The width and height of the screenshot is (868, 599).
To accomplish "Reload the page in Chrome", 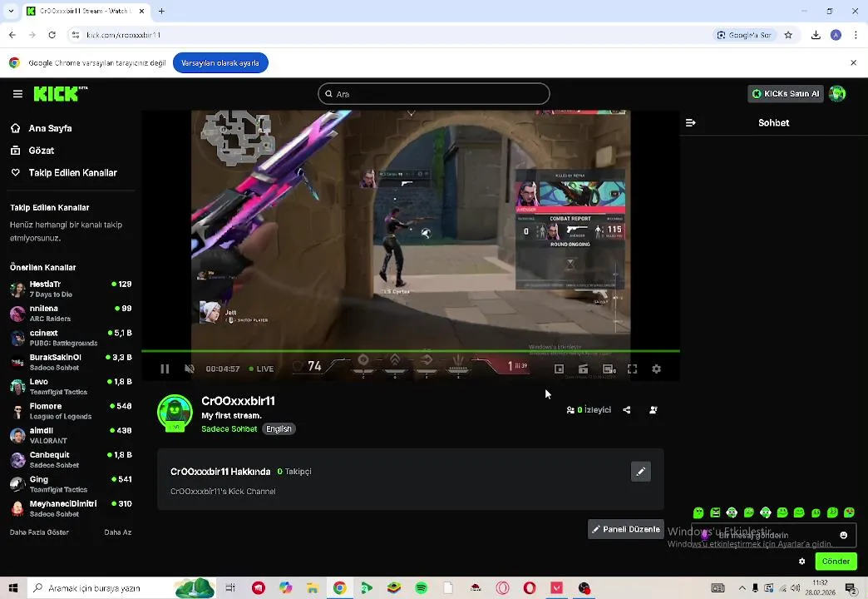I will (52, 35).
